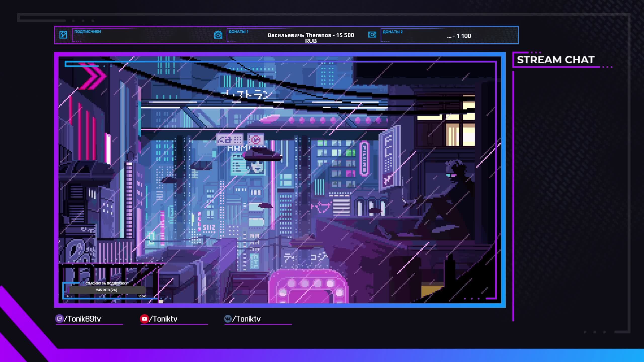
Task: Select the Донаты 1 panel label
Action: [238, 32]
